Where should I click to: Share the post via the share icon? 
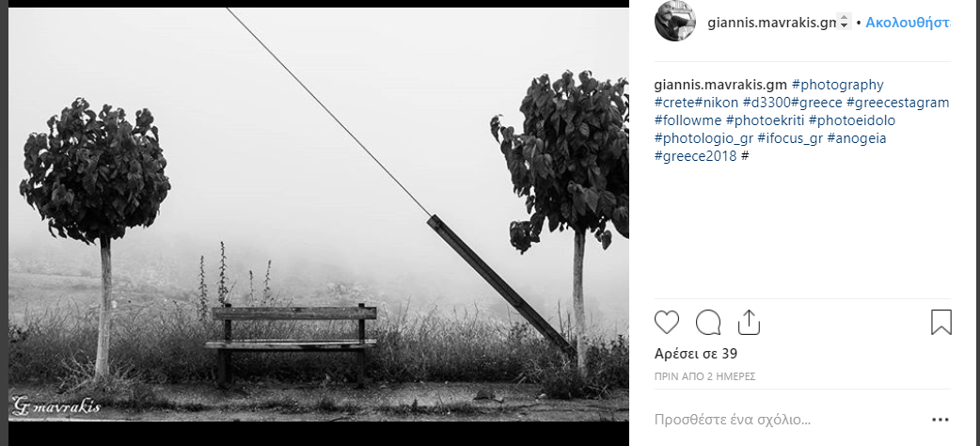tap(748, 323)
